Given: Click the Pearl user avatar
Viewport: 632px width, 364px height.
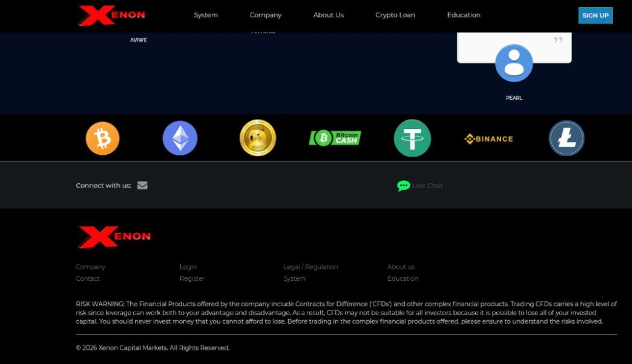Looking at the screenshot, I should coord(513,64).
